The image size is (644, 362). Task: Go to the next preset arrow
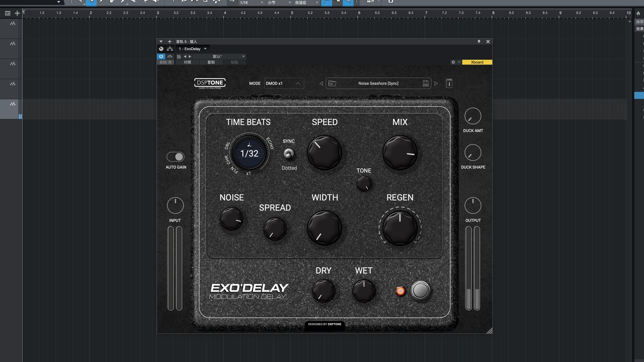pos(436,83)
